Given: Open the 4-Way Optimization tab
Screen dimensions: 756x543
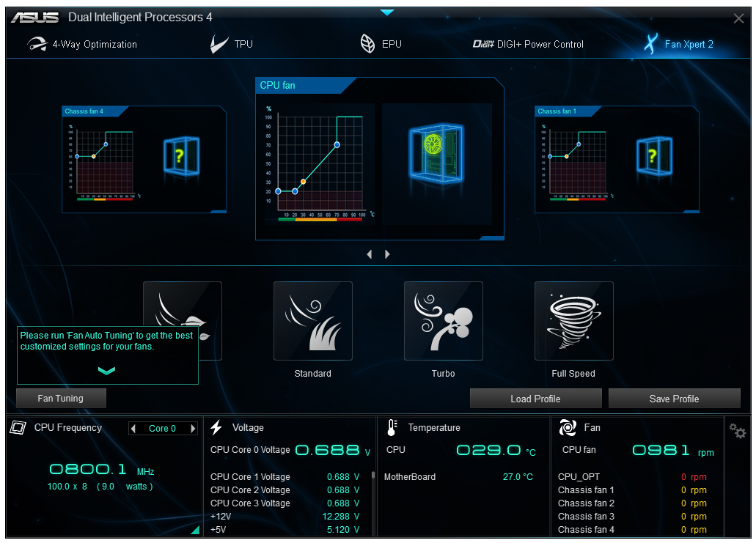Looking at the screenshot, I should tap(82, 44).
